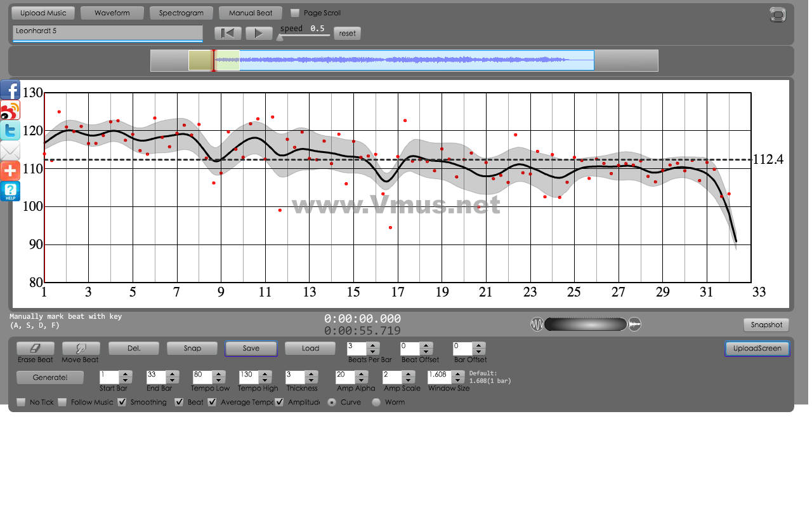Viewport: 812px width, 508px height.
Task: Click the Generate! button
Action: point(50,377)
